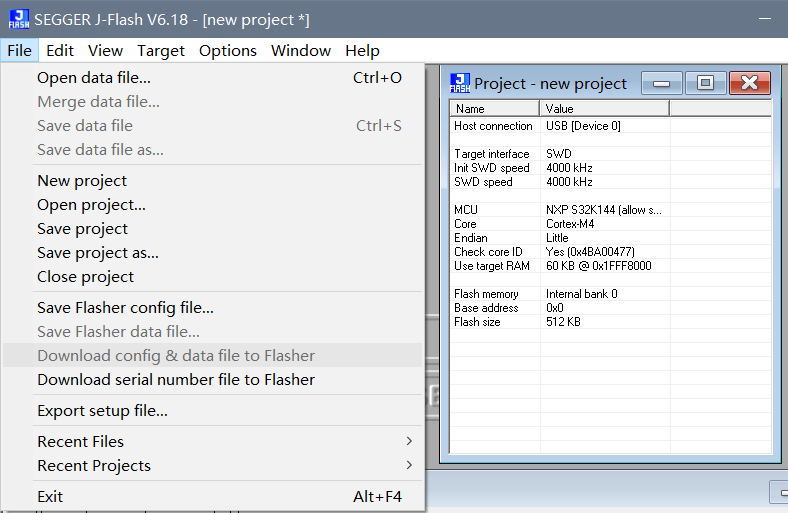Open the Target menu
This screenshot has height=513, width=788.
(x=161, y=51)
